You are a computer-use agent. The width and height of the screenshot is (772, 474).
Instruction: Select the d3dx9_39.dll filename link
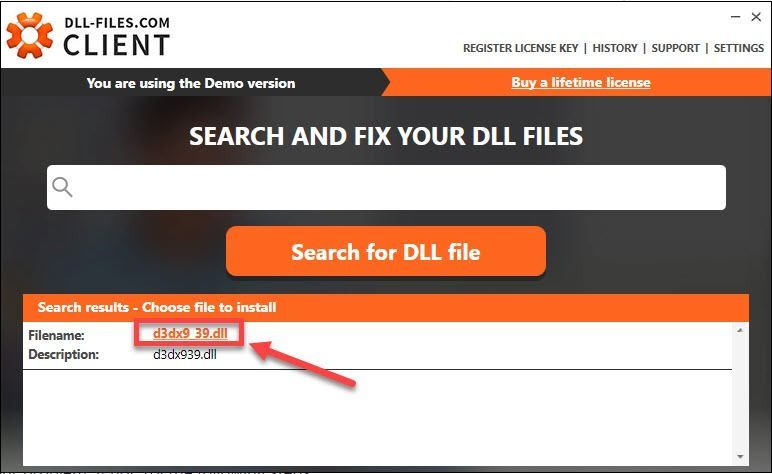(x=190, y=333)
